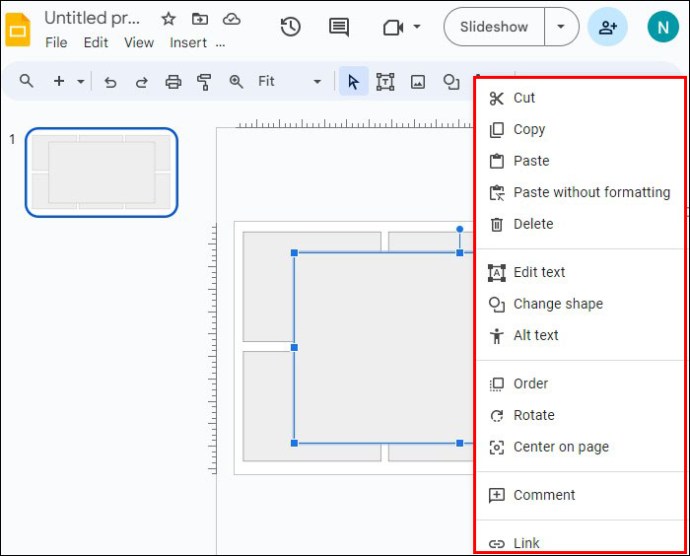
Task: Click the zoom tool icon
Action: [x=236, y=81]
